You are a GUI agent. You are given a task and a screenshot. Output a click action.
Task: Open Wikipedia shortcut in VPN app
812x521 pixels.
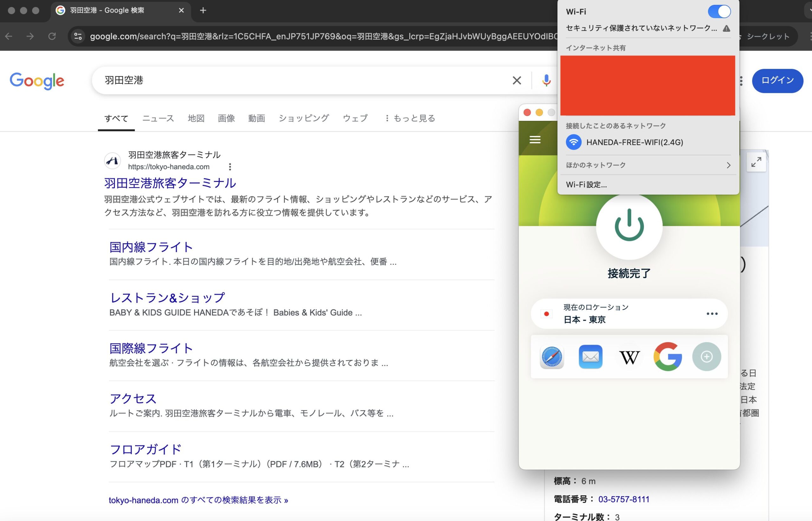click(629, 357)
